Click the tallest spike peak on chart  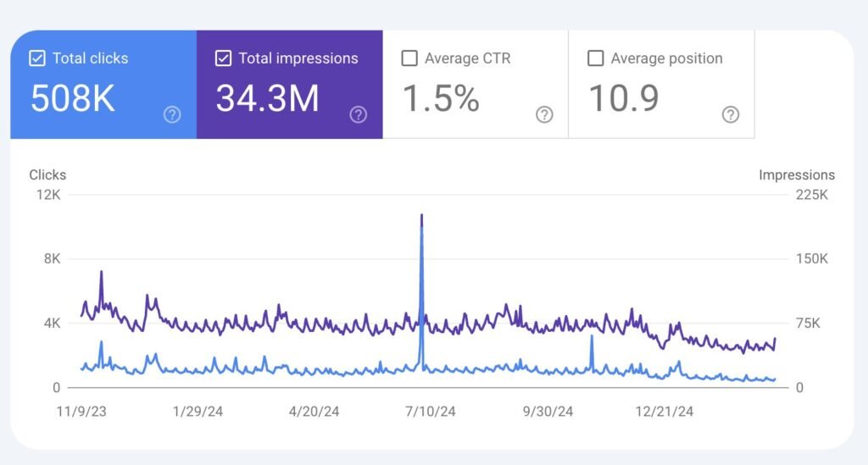421,217
